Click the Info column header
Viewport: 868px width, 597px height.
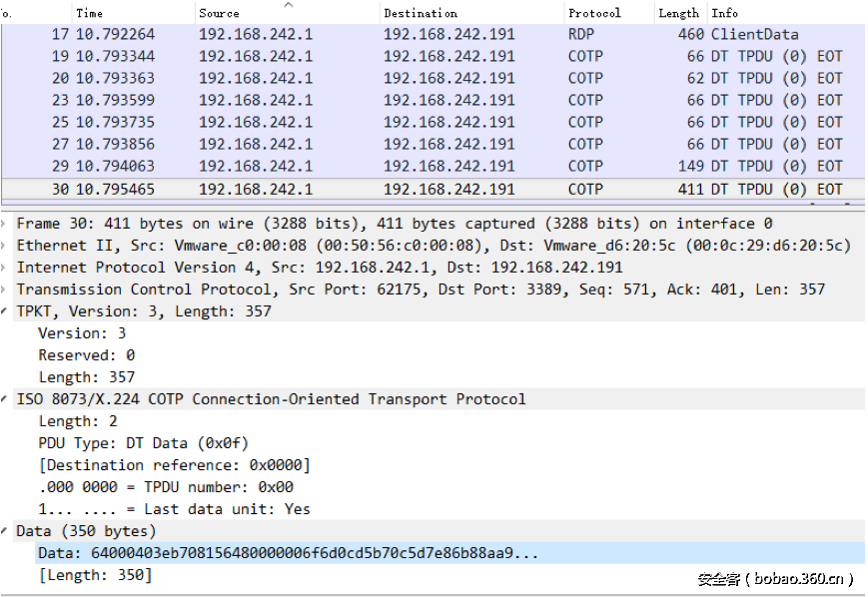(725, 13)
